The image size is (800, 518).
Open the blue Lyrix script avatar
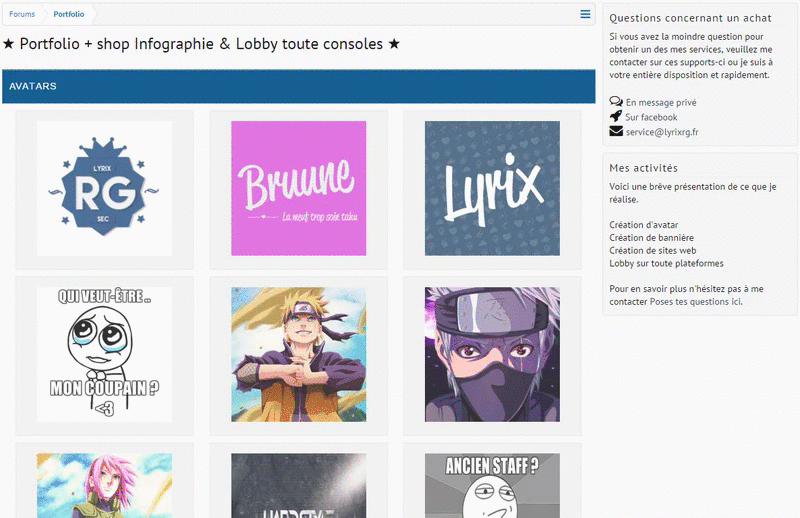click(492, 188)
